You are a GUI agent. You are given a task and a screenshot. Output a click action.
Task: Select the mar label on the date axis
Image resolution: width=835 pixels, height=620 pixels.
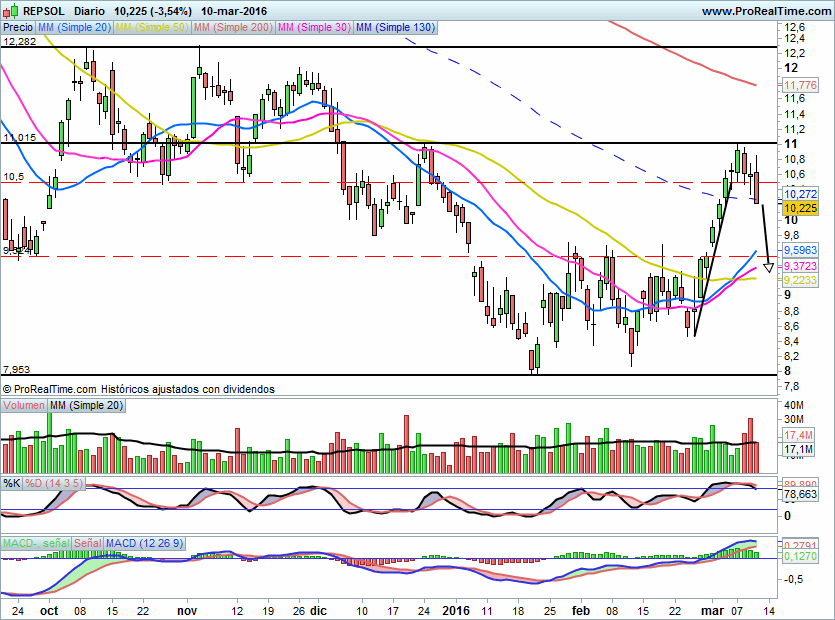pyautogui.click(x=713, y=610)
